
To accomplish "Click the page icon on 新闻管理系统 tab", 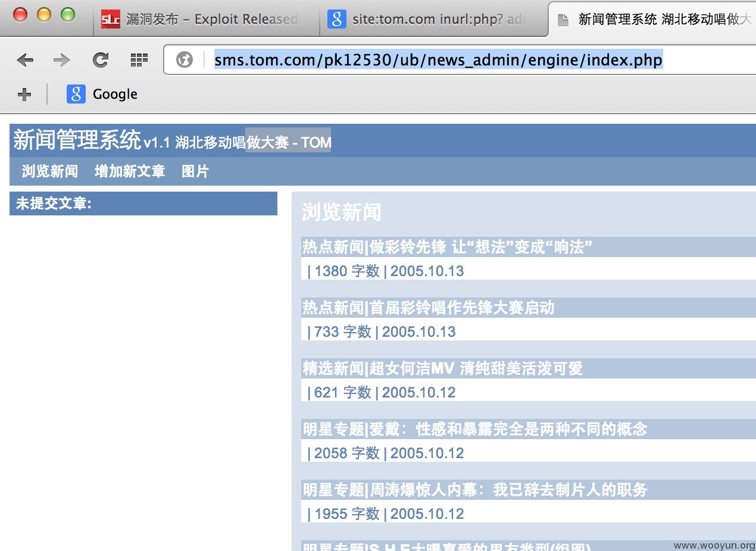I will point(563,20).
